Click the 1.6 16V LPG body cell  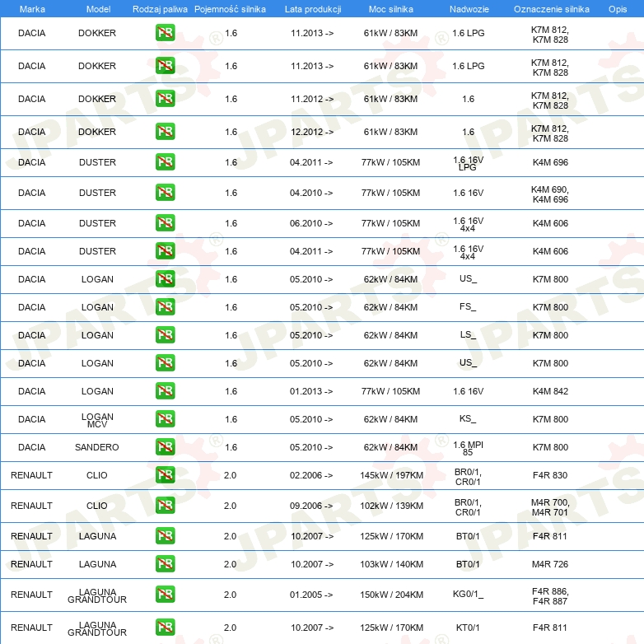(469, 163)
